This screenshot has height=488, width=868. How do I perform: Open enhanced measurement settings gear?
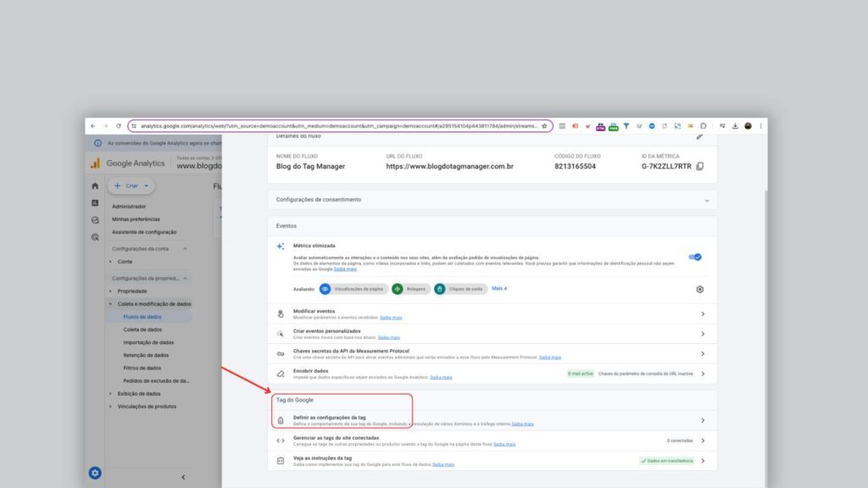[699, 290]
